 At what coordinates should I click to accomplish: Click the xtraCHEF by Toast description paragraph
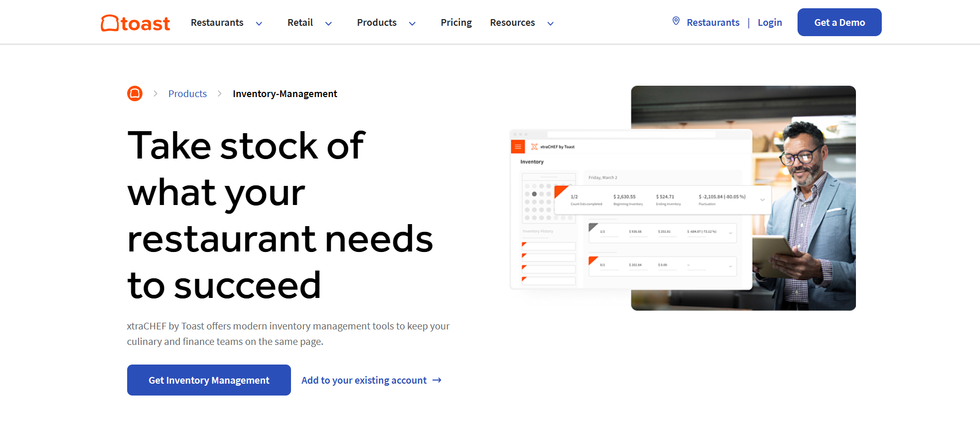coord(288,334)
